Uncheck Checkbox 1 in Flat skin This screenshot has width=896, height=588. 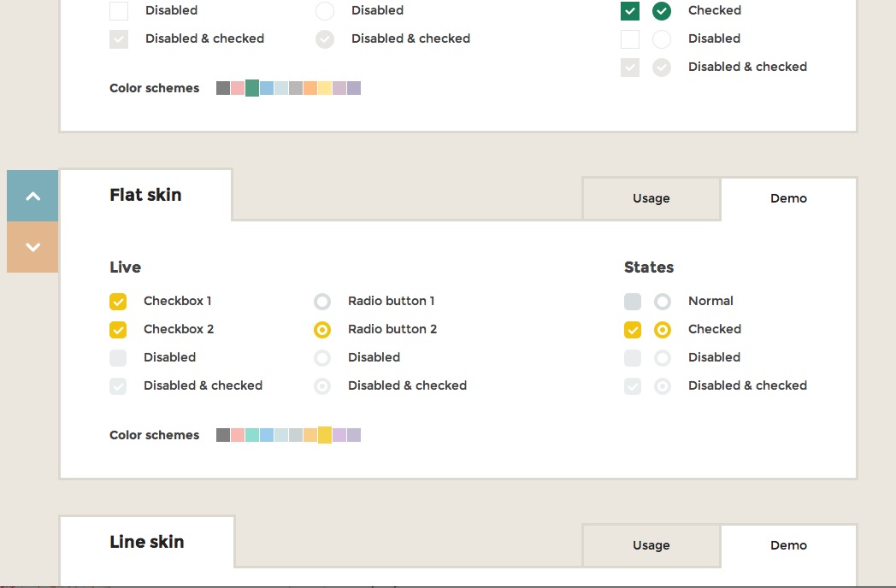click(x=118, y=302)
